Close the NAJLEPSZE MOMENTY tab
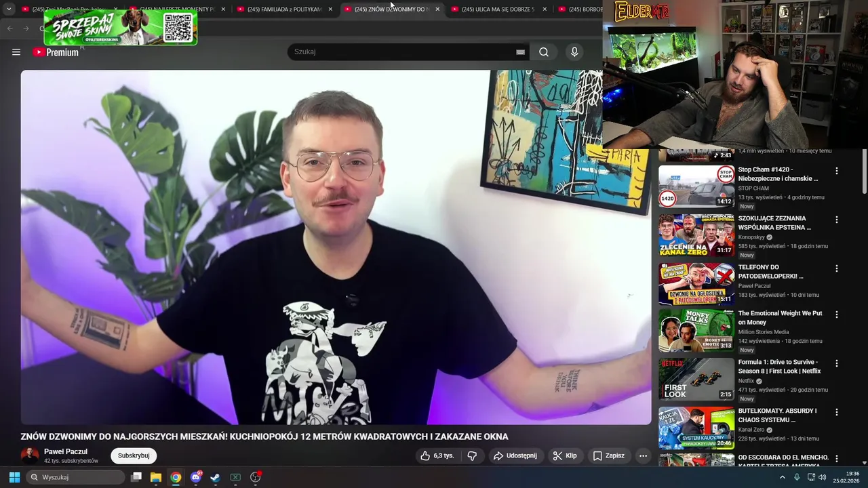868x488 pixels. click(x=223, y=9)
